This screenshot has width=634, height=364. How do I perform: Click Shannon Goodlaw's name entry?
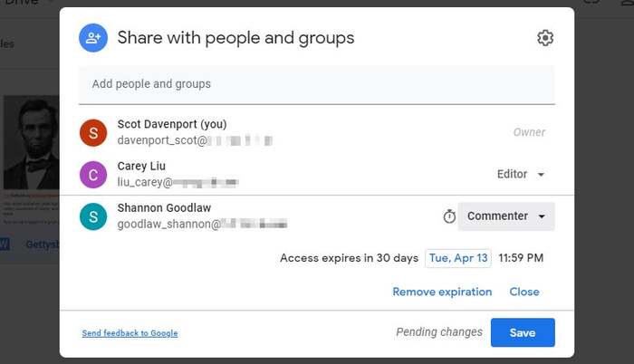coord(166,208)
